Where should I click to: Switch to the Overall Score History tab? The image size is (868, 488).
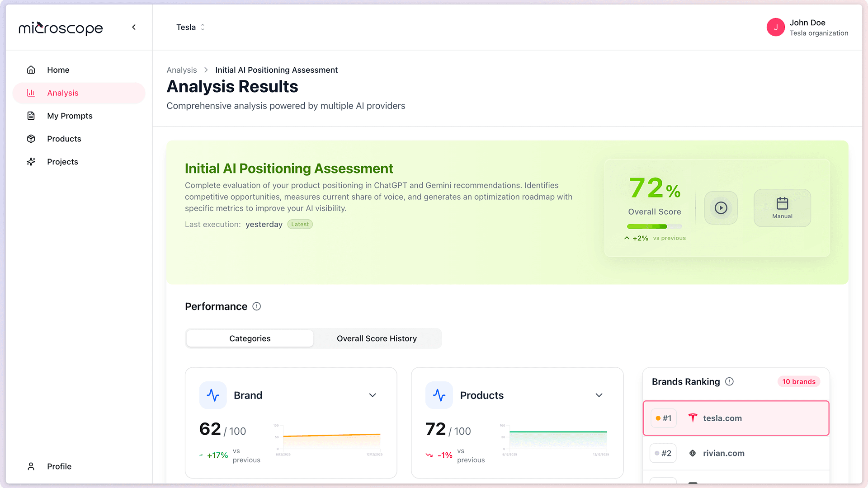[377, 338]
